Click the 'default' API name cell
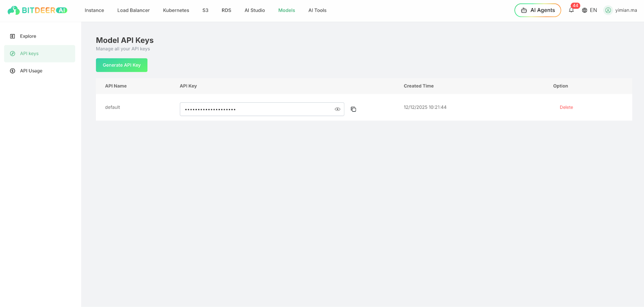This screenshot has height=307, width=644. click(x=112, y=107)
